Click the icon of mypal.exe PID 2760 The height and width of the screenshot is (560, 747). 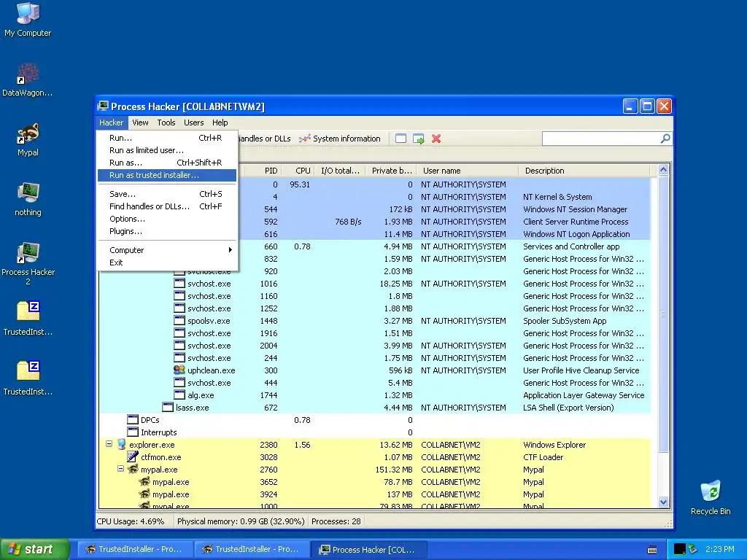(133, 469)
